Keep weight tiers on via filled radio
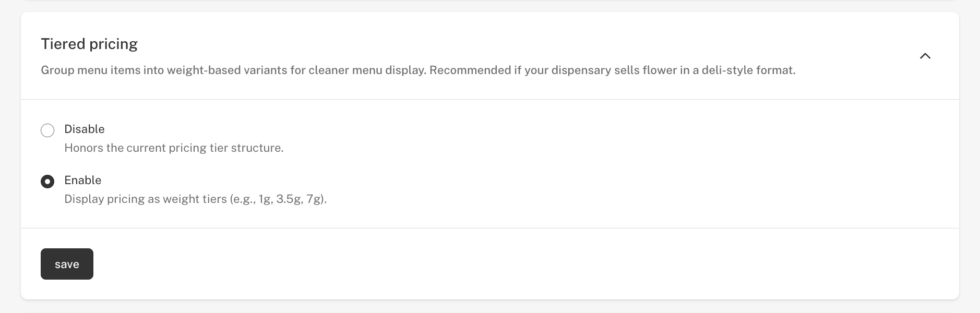This screenshot has width=980, height=313. click(47, 182)
